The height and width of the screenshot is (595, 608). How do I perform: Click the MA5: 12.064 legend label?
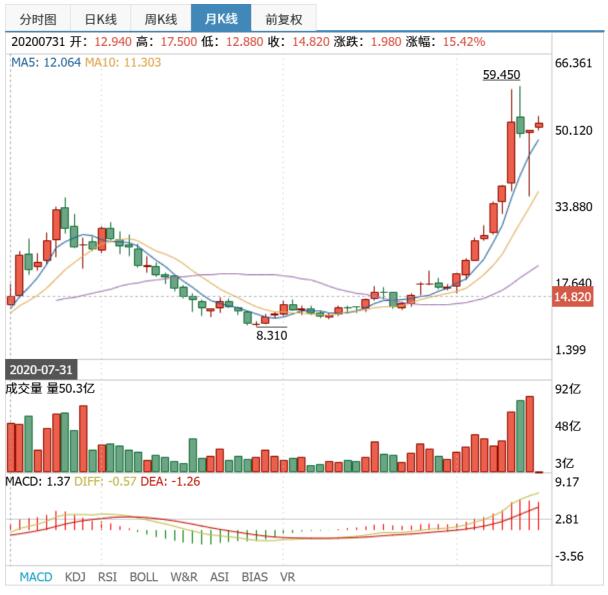coord(45,62)
